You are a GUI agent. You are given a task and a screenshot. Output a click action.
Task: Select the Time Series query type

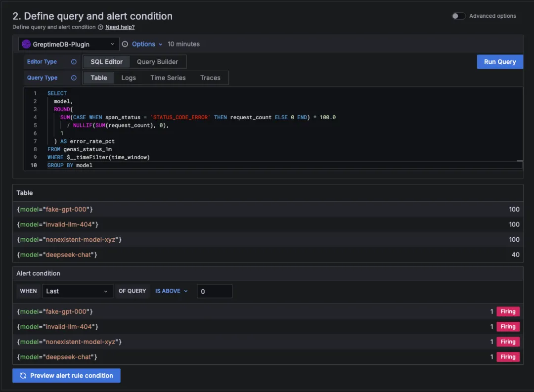(x=168, y=78)
